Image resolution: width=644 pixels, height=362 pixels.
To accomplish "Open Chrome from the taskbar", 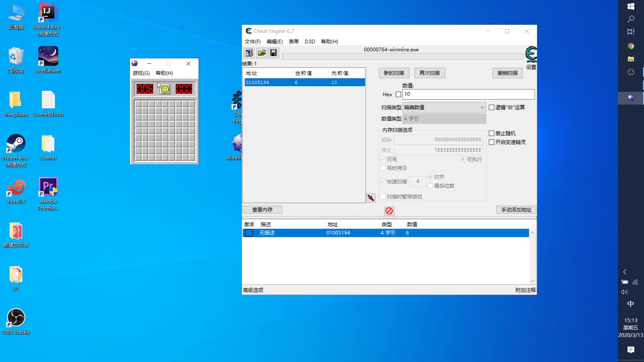I will pos(631,46).
